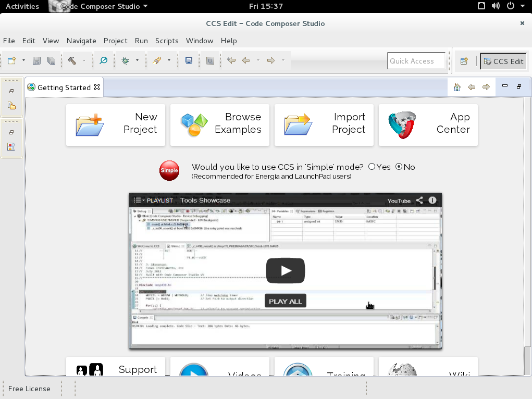Select the Yes radio button for Simple mode
532x399 pixels.
pyautogui.click(x=372, y=167)
